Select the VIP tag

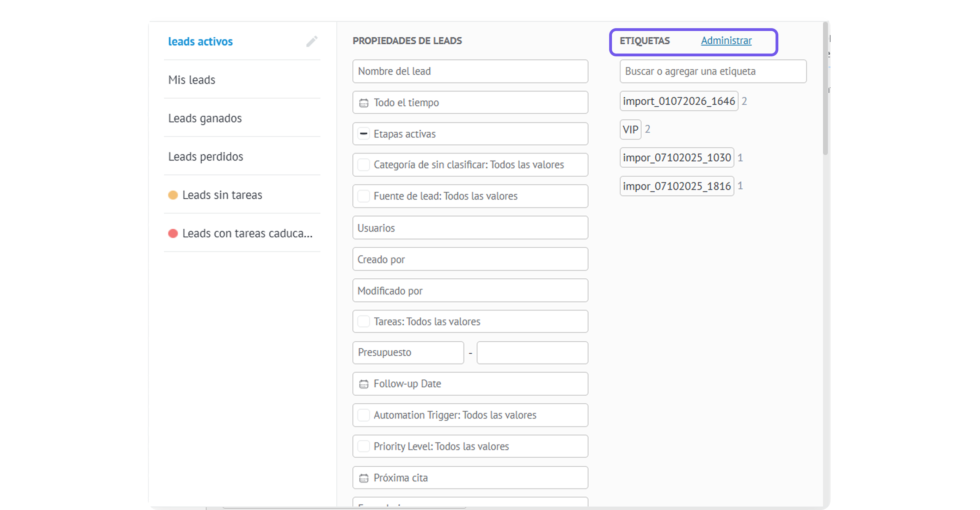tap(630, 130)
